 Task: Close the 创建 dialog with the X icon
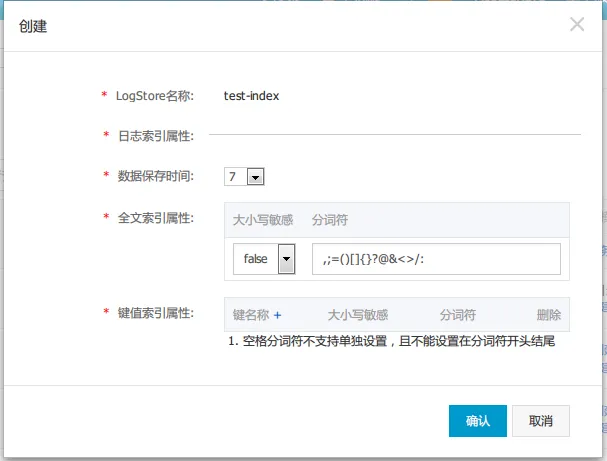click(577, 24)
